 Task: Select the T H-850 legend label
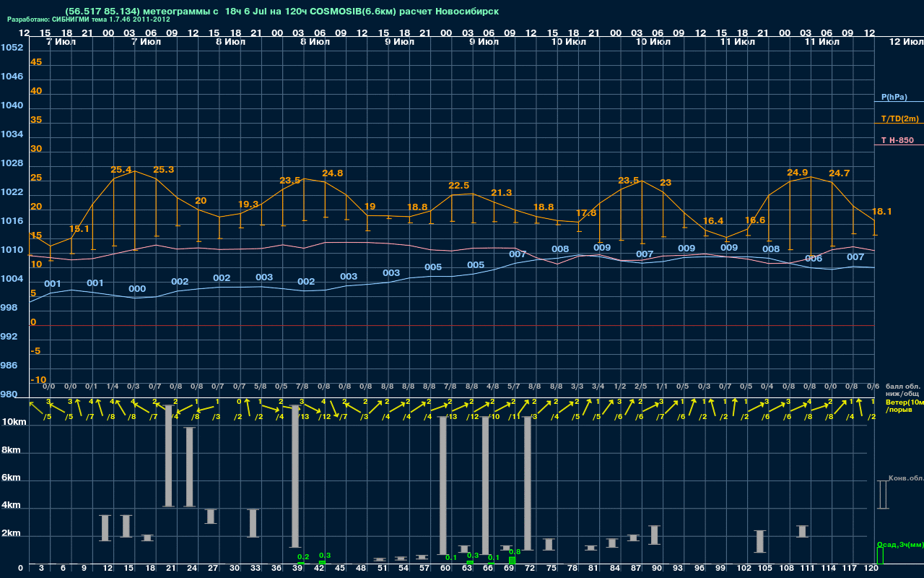click(x=896, y=140)
